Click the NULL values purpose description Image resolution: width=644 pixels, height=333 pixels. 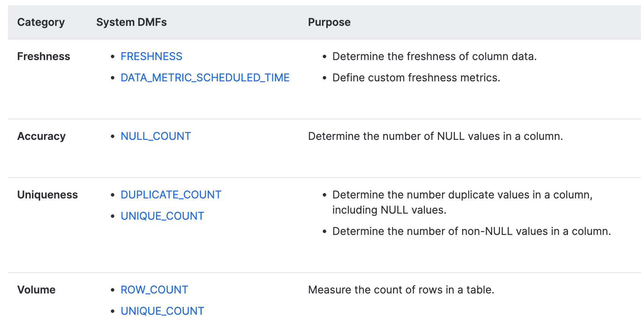click(436, 136)
